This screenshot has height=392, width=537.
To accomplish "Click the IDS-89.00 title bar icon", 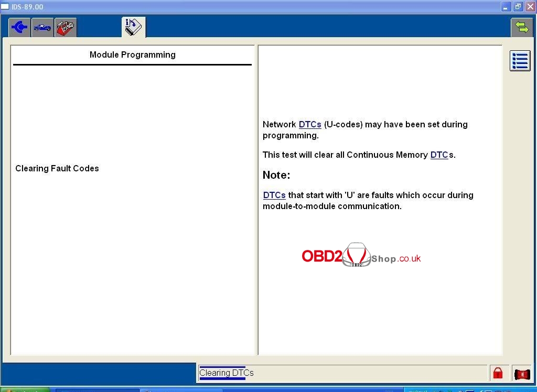I will tap(5, 7).
